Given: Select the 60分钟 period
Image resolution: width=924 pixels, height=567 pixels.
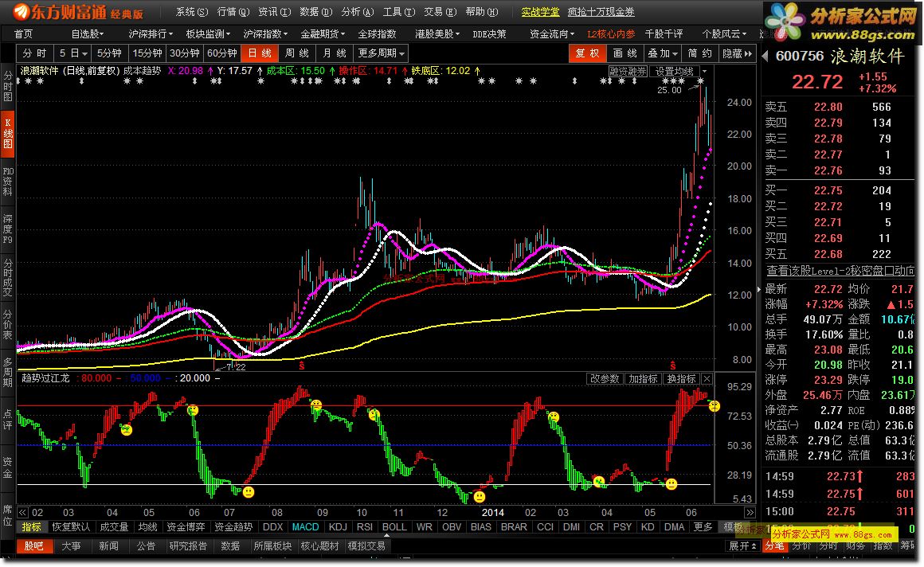Looking at the screenshot, I should click(222, 53).
